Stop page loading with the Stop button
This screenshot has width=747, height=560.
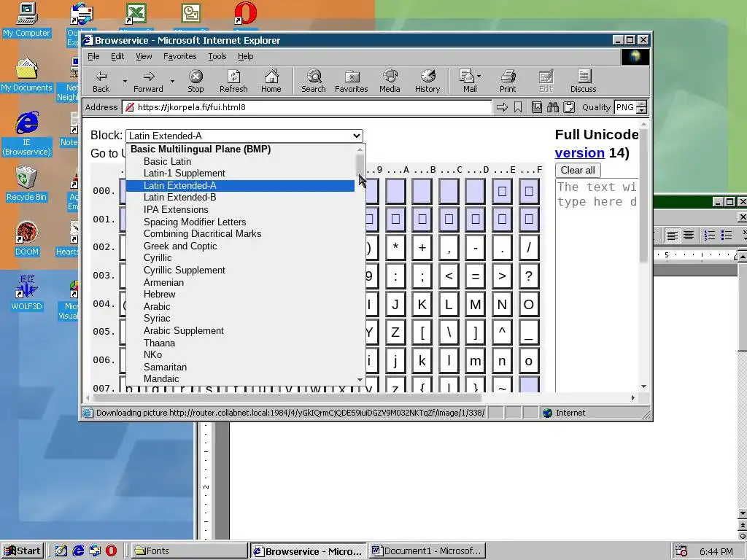[196, 82]
